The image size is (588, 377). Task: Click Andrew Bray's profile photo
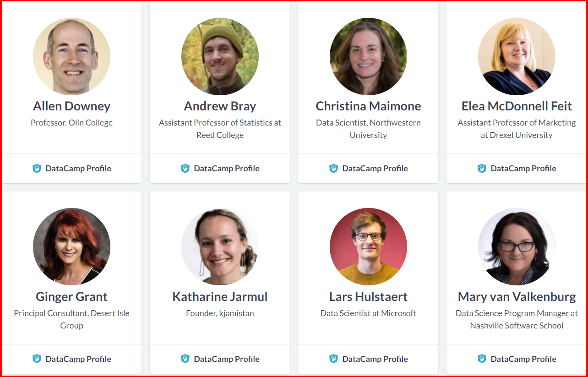click(220, 56)
